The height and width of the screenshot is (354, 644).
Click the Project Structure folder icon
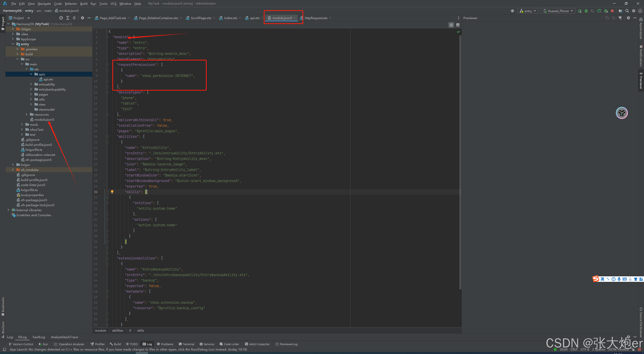point(621,11)
